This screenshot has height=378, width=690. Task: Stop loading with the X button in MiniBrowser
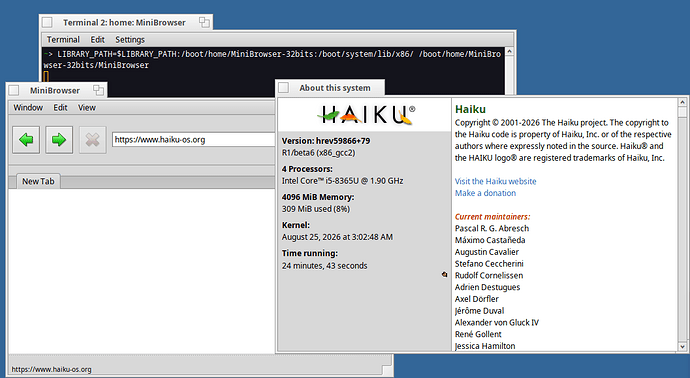[x=92, y=140]
